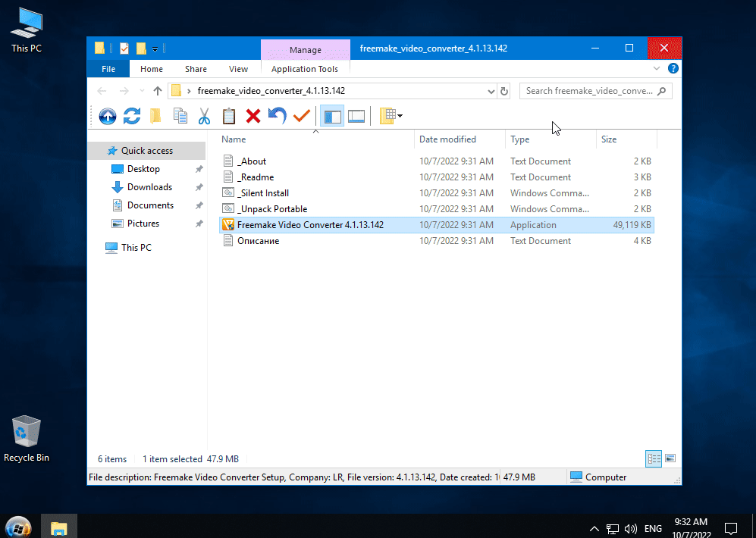Click the Forward navigation arrow
The height and width of the screenshot is (538, 756).
click(x=124, y=90)
